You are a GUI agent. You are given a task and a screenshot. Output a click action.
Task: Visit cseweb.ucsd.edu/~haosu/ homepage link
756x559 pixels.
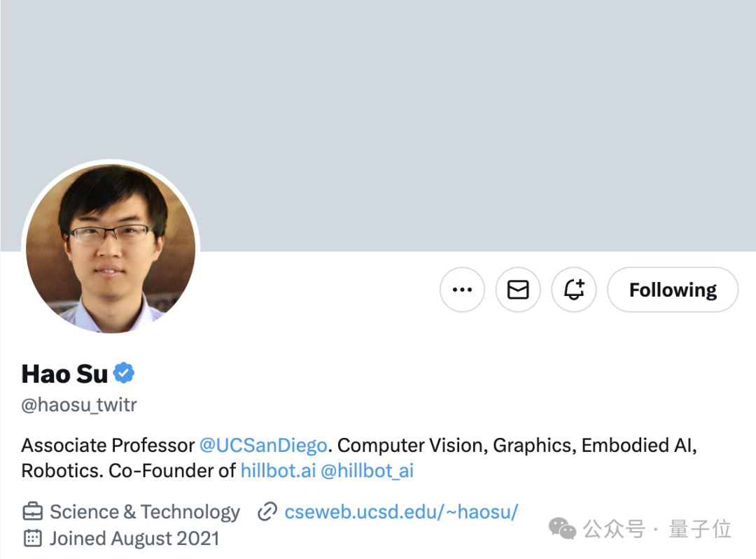tap(401, 511)
